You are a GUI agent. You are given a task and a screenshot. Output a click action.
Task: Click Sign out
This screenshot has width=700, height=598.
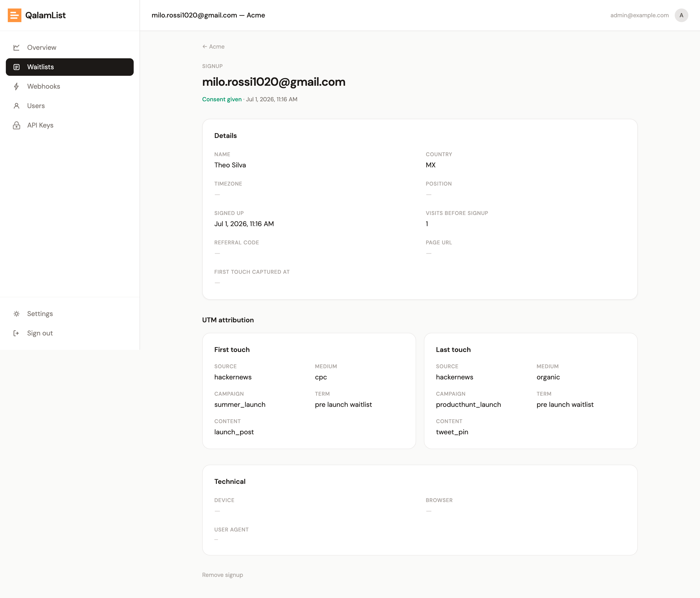click(x=70, y=333)
